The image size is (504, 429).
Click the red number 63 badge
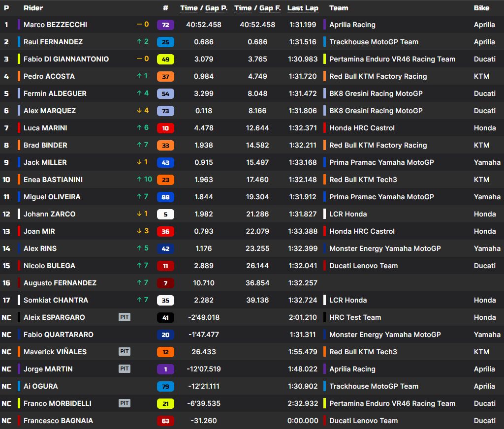[165, 421]
